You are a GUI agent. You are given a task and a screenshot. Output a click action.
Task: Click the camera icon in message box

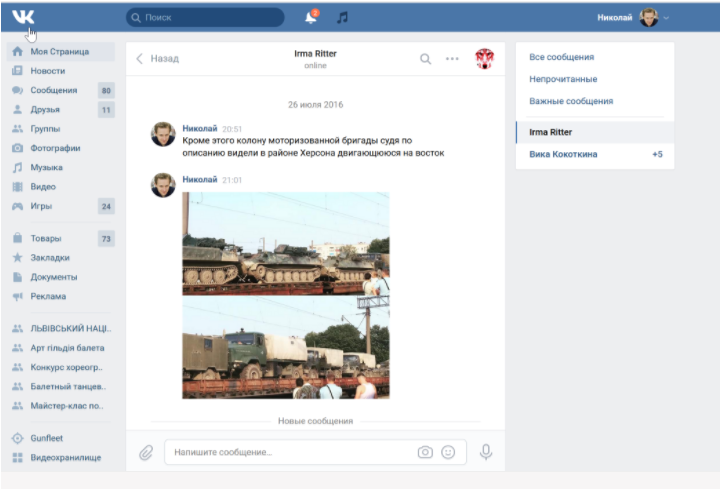tap(425, 452)
